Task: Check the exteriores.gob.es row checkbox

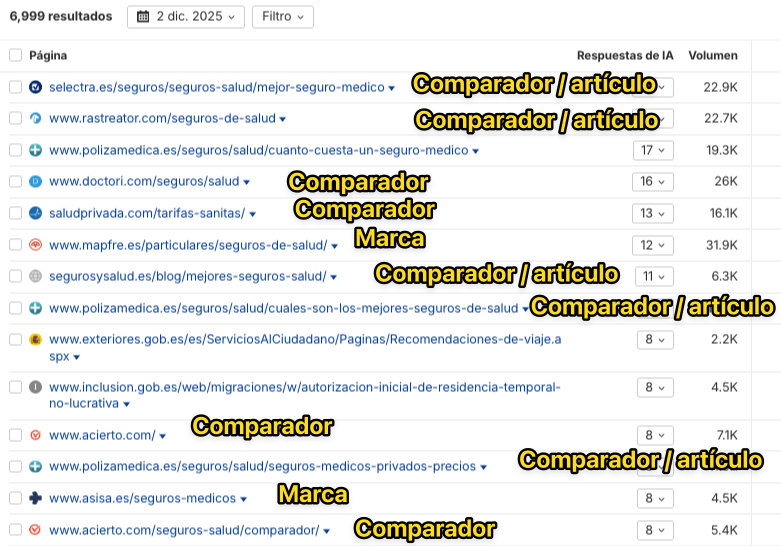Action: [15, 339]
